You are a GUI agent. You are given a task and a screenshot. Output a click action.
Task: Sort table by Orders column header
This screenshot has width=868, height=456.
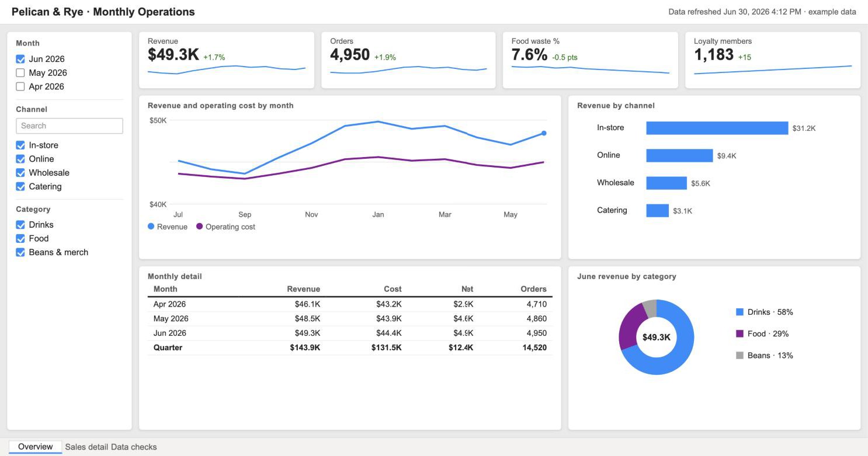[x=533, y=289]
